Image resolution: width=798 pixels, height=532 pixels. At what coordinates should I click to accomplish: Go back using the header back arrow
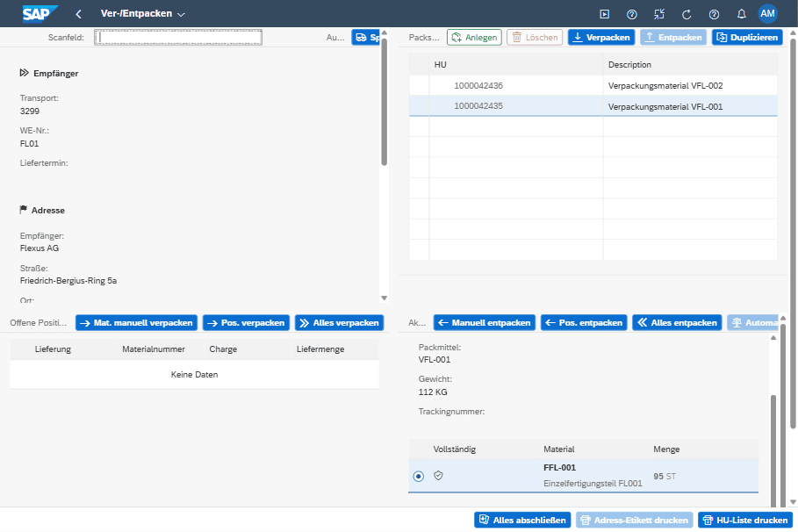(x=78, y=14)
